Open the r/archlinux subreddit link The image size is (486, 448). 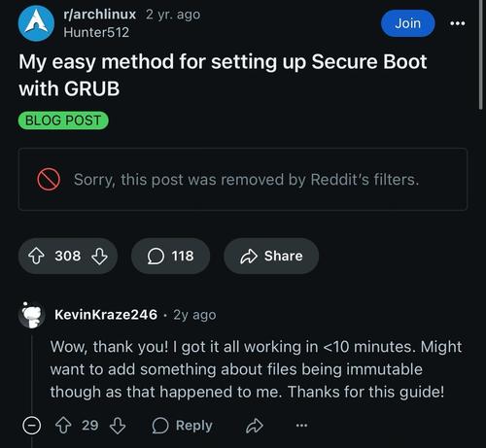(x=99, y=15)
